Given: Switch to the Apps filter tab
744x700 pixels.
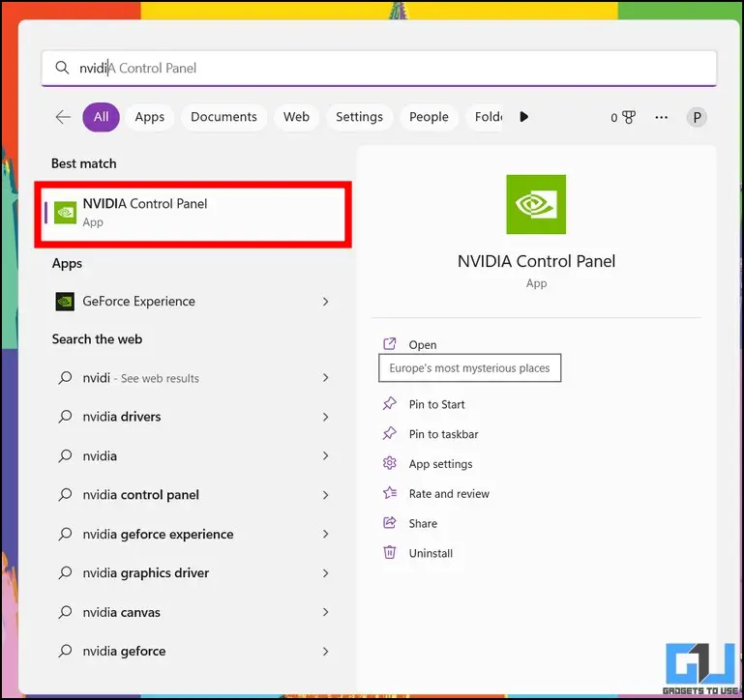Looking at the screenshot, I should point(149,117).
